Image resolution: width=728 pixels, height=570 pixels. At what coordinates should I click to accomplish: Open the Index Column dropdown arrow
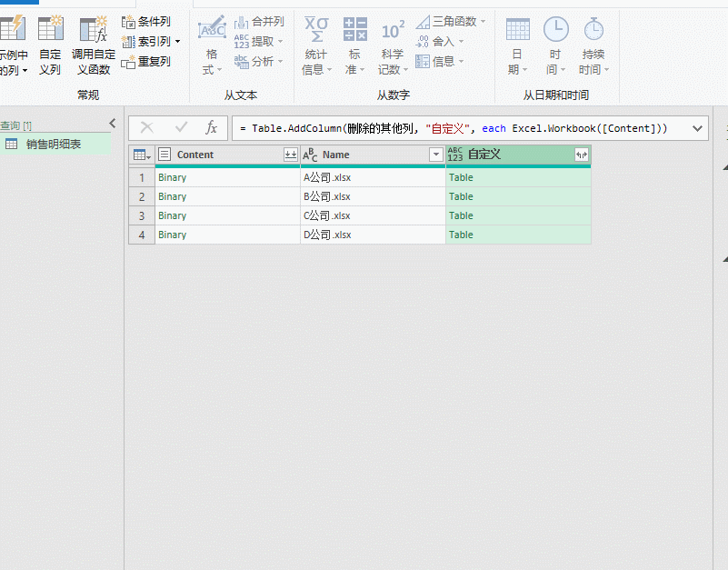[x=178, y=42]
